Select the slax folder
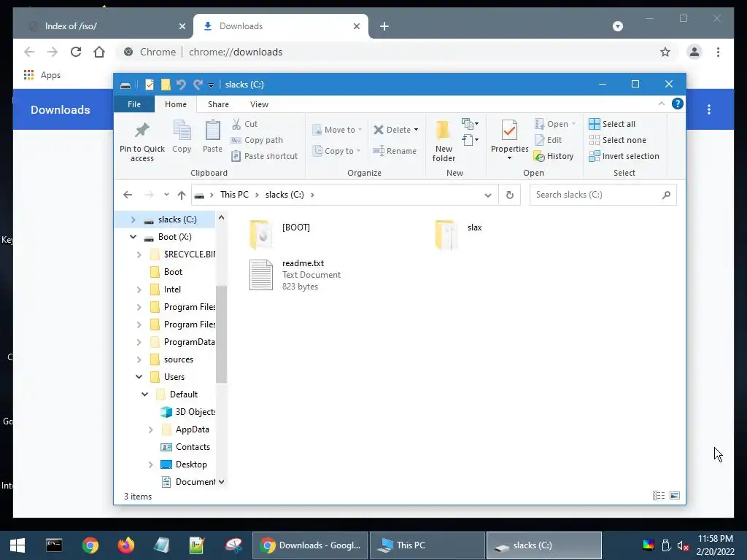747x560 pixels. (x=459, y=234)
